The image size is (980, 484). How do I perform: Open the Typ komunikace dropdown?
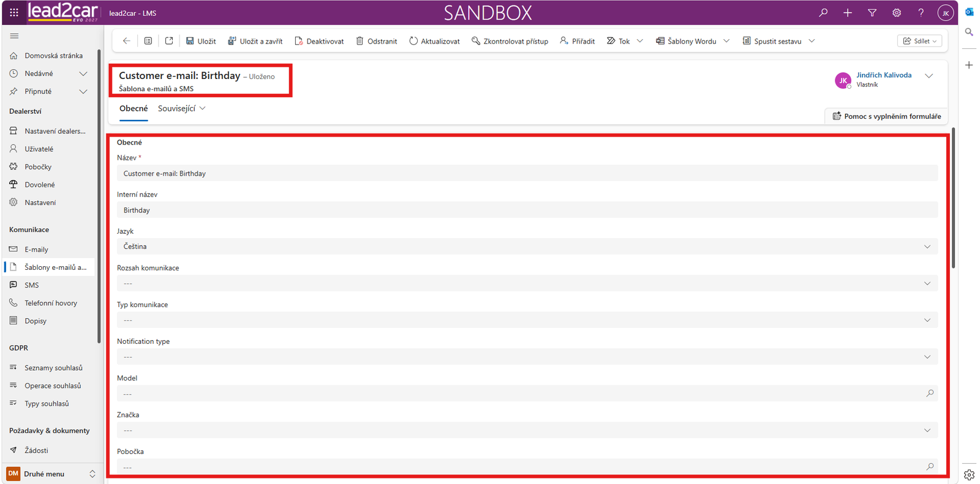pos(527,320)
